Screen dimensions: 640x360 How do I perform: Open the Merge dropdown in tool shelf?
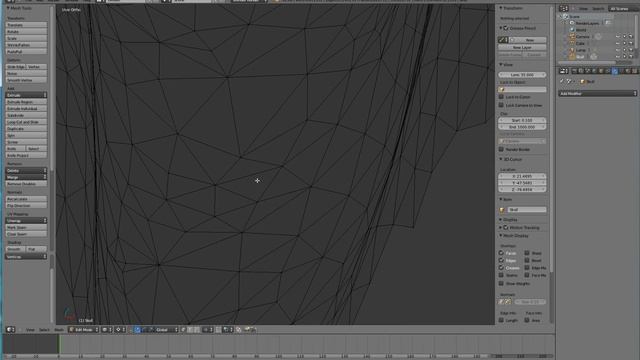pyautogui.click(x=26, y=177)
